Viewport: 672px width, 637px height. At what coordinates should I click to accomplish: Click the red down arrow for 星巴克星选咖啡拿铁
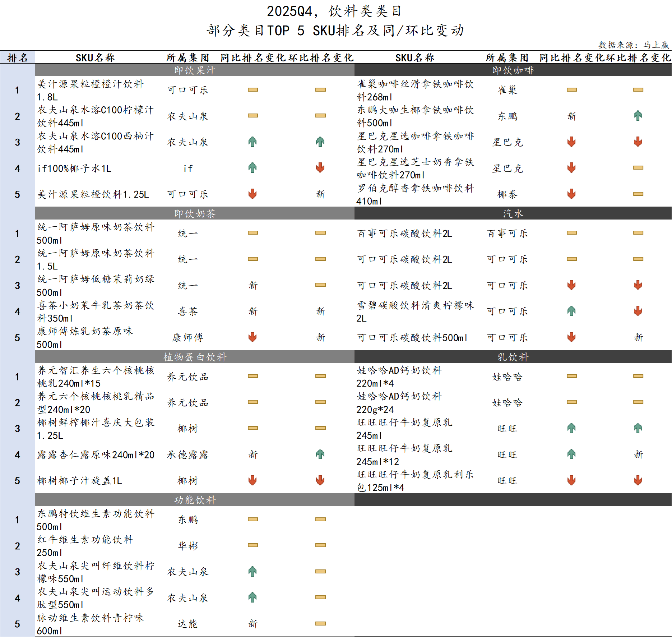[571, 142]
